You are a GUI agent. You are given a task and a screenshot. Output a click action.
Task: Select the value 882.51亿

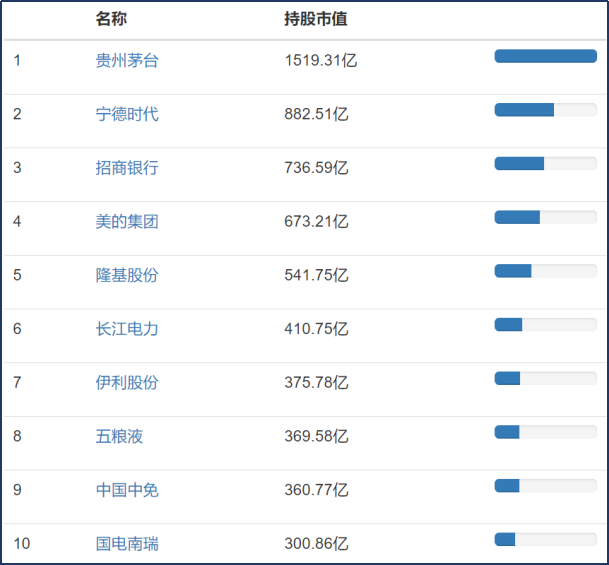point(316,114)
